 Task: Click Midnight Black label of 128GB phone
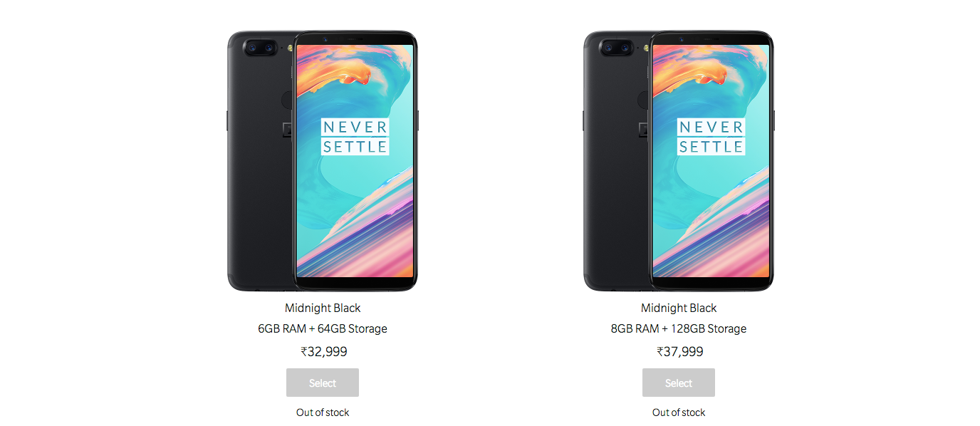(x=679, y=308)
